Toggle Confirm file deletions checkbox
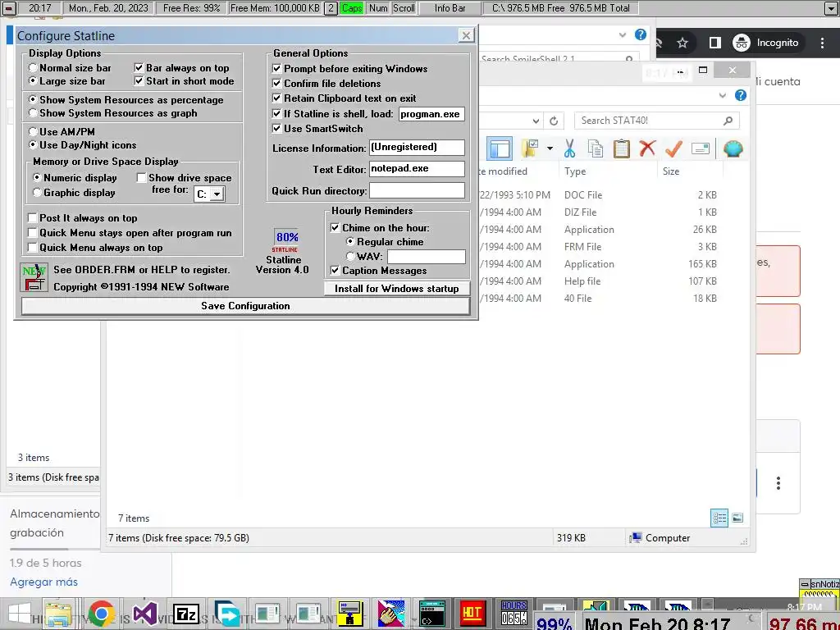 pyautogui.click(x=326, y=84)
